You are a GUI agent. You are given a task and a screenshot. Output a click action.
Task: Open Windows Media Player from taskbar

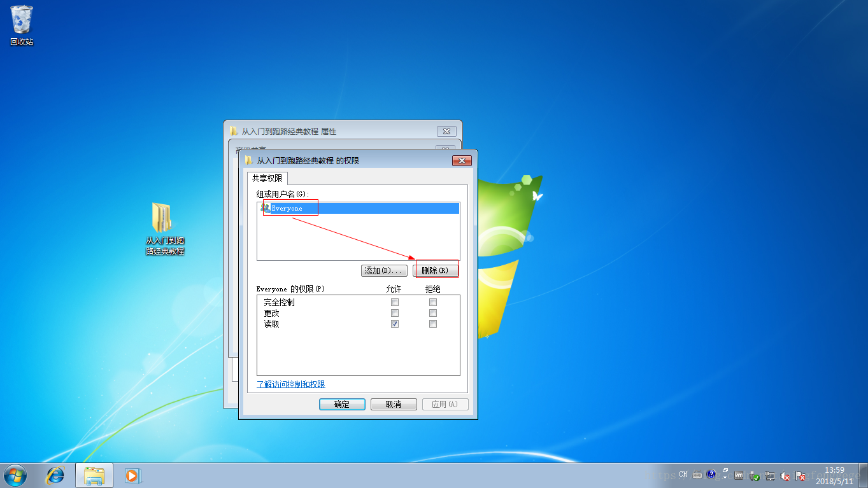(x=132, y=475)
